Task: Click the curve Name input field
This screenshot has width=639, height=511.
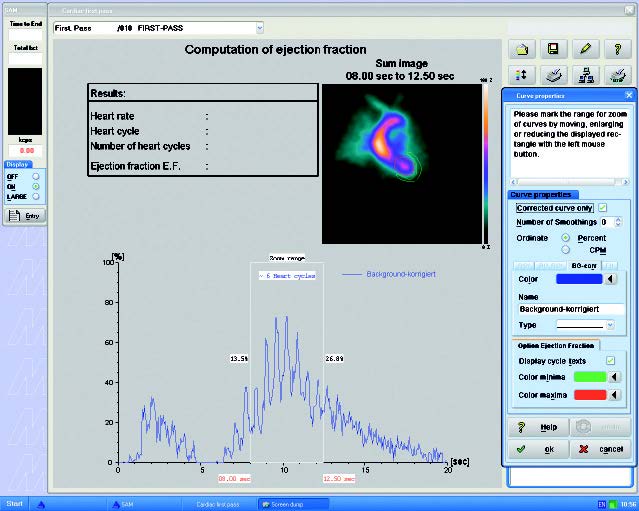Action: point(570,310)
